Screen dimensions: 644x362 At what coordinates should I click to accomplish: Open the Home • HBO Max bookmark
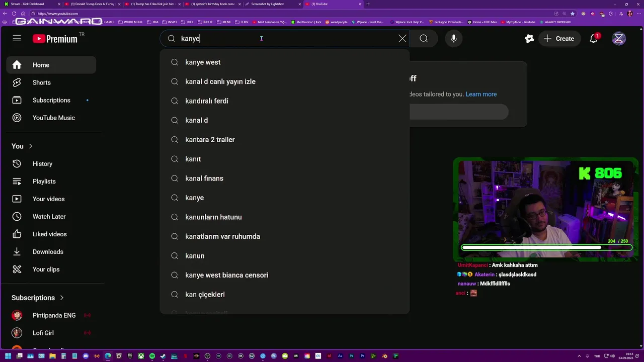click(x=482, y=22)
